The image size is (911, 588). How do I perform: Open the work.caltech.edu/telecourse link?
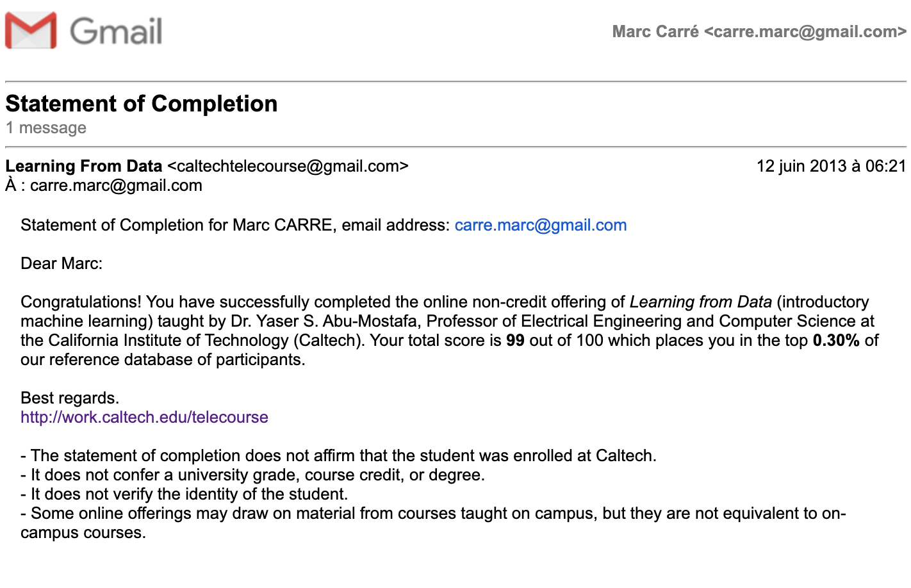144,417
